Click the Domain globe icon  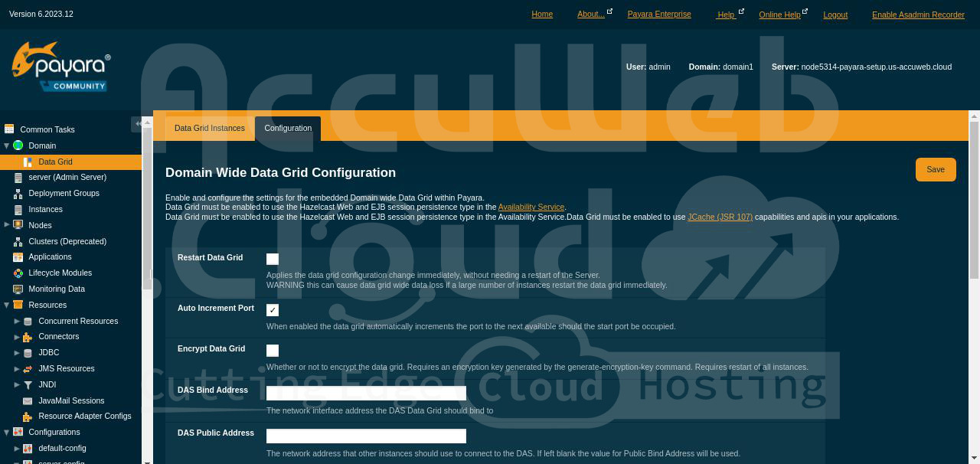coord(18,145)
